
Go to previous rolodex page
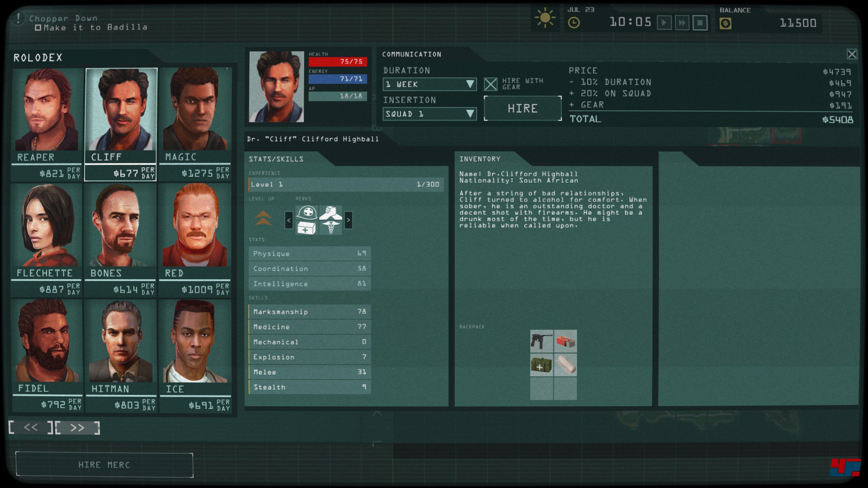coord(31,427)
